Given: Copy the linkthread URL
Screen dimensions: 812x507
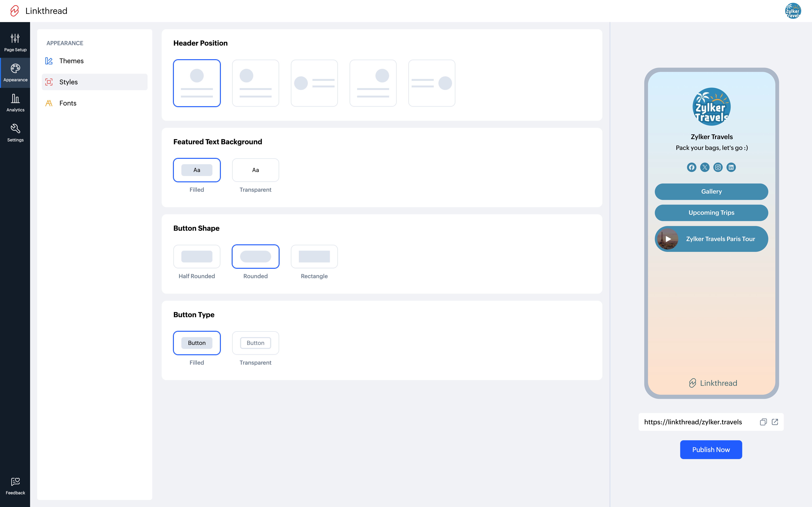Looking at the screenshot, I should 763,422.
